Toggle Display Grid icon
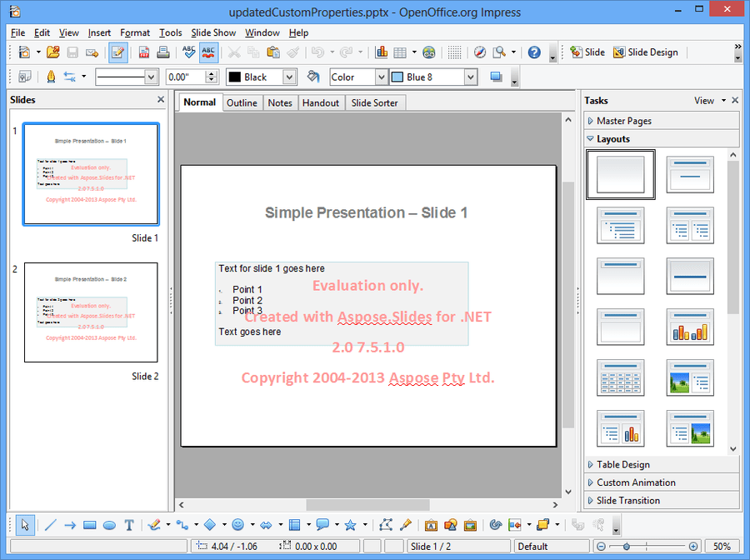750x560 pixels. (454, 52)
